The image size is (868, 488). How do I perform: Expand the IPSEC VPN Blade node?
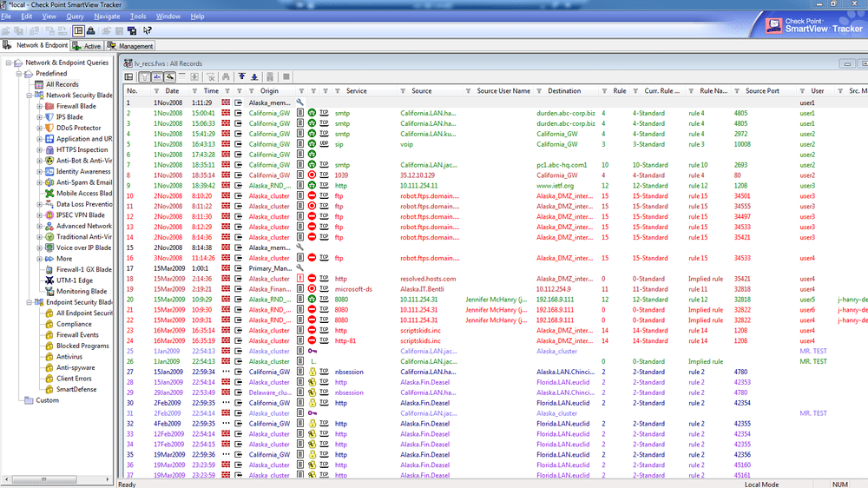pyautogui.click(x=39, y=214)
